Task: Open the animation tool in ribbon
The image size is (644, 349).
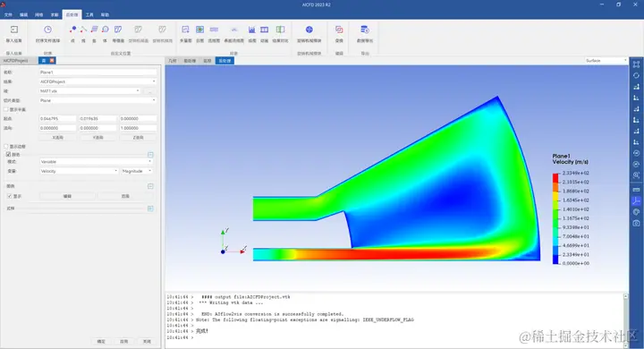Action: (265, 30)
